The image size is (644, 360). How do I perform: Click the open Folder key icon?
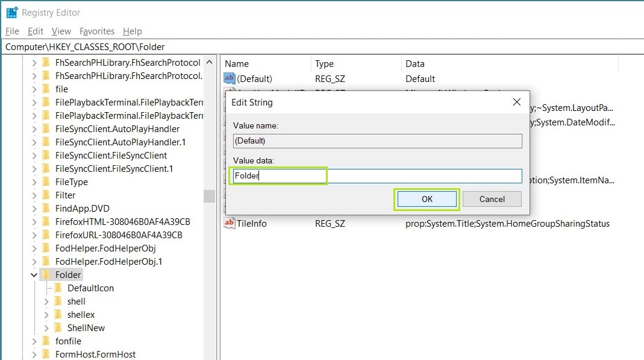(46, 274)
